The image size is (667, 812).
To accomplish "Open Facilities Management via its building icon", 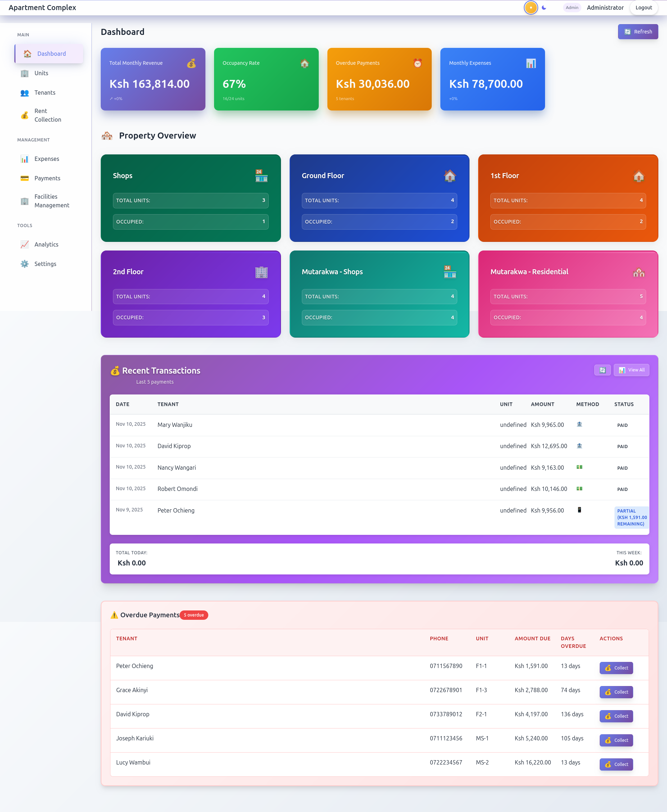I will pyautogui.click(x=24, y=201).
